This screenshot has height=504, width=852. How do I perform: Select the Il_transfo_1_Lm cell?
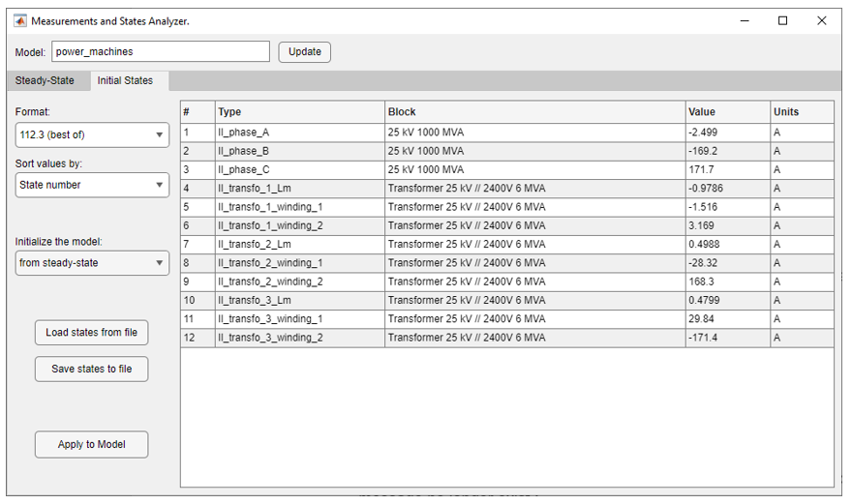click(x=300, y=189)
